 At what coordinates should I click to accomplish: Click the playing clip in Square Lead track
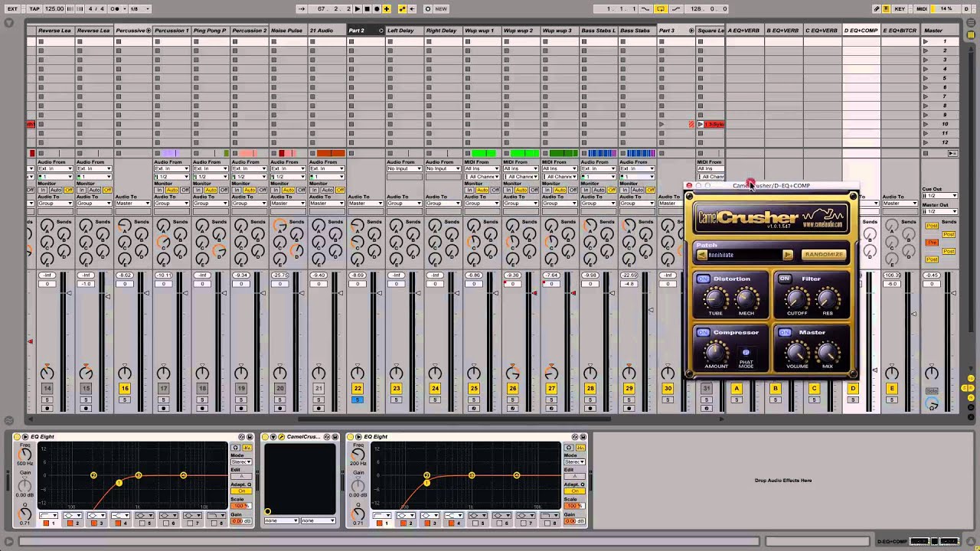(x=711, y=124)
